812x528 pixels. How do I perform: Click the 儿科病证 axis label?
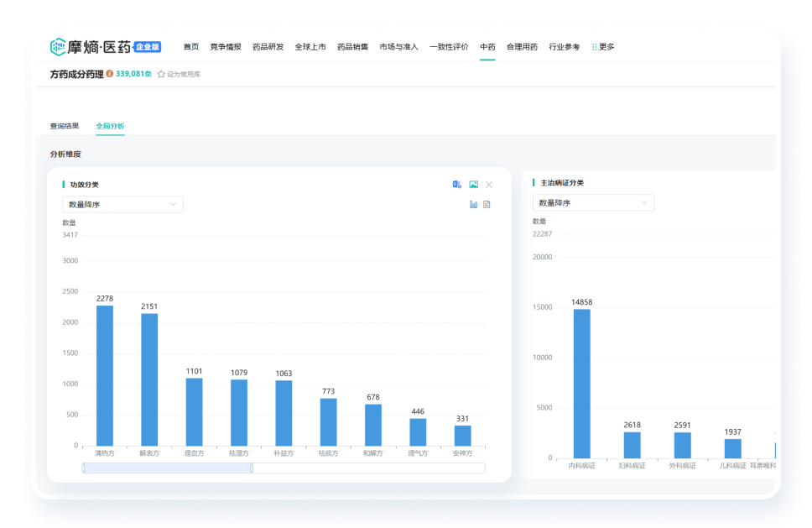733,465
